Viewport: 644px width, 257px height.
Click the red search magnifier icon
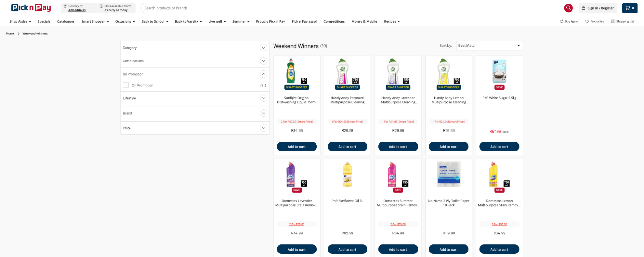[x=568, y=8]
